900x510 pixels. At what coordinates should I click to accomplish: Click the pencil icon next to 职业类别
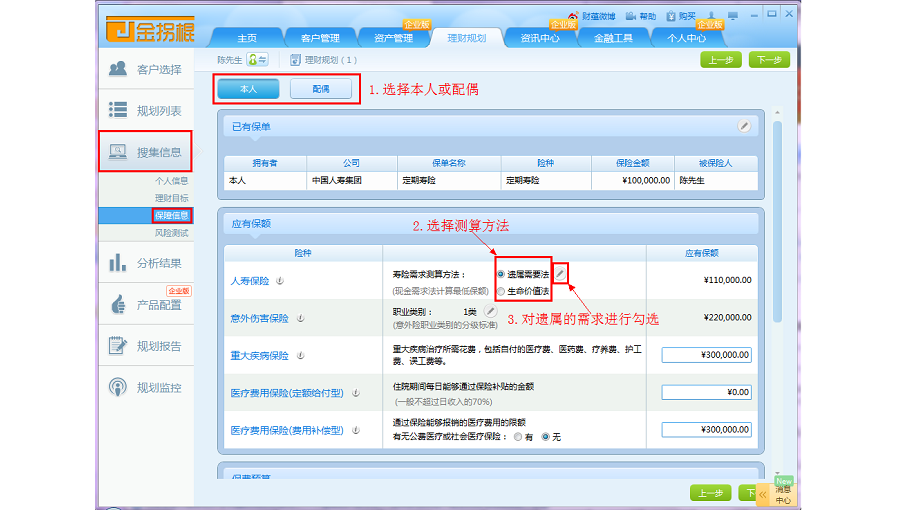(x=490, y=312)
